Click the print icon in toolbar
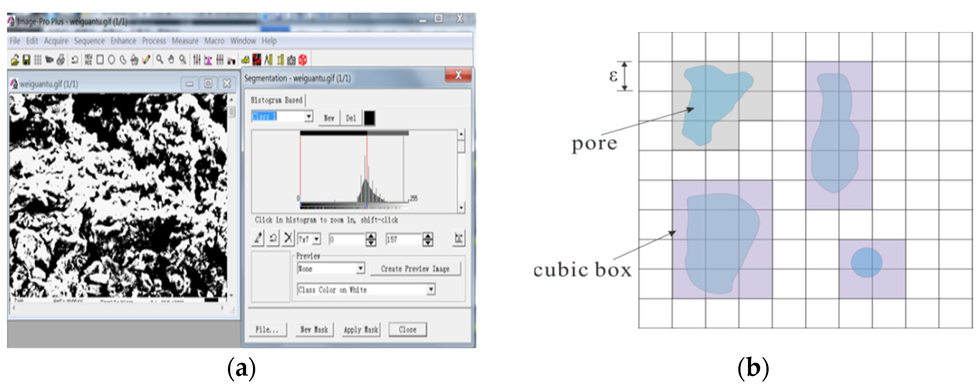Screen dimensions: 980x389 (x=60, y=60)
